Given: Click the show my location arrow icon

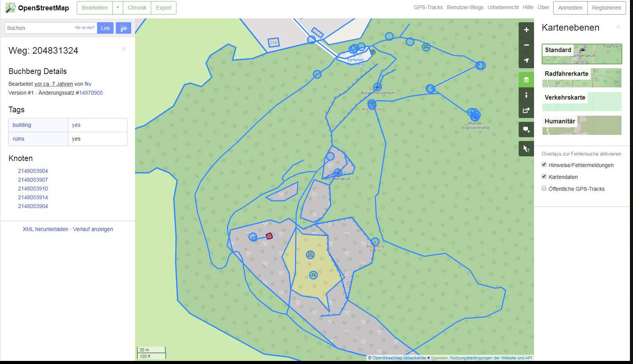Looking at the screenshot, I should (526, 61).
